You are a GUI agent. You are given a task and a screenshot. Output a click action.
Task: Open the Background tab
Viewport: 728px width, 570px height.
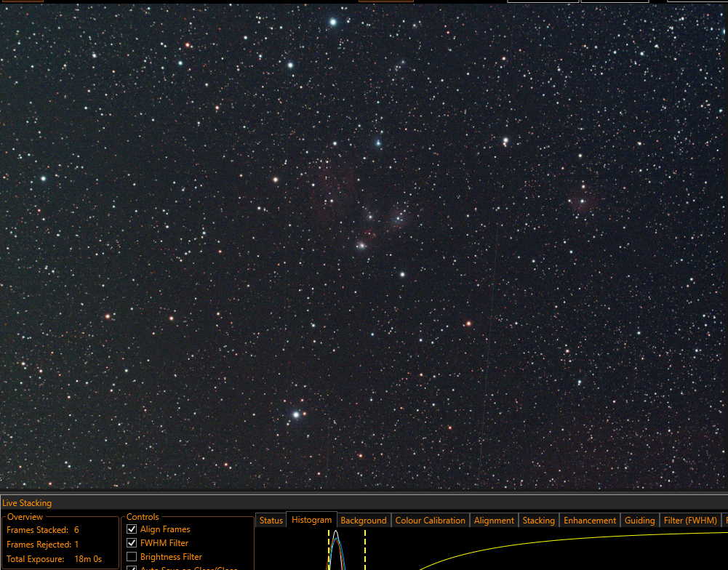point(364,521)
